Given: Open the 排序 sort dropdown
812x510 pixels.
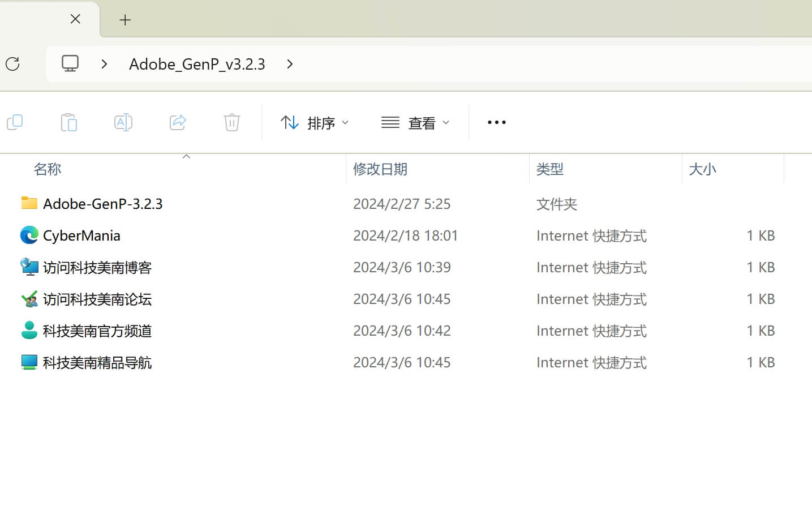Looking at the screenshot, I should click(x=315, y=122).
